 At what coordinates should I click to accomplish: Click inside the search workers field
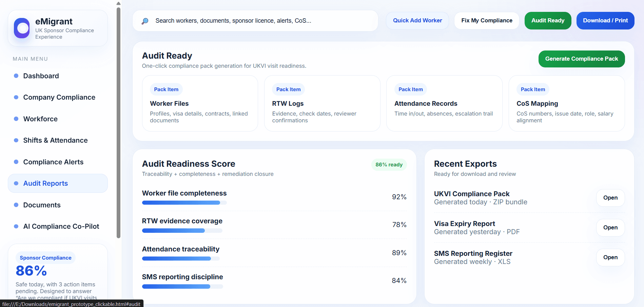pos(237,21)
